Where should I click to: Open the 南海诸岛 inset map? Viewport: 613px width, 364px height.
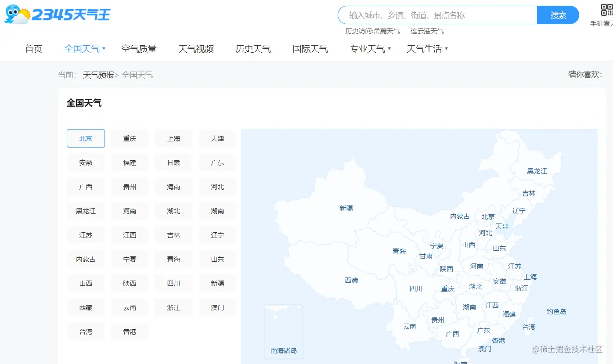pos(284,332)
